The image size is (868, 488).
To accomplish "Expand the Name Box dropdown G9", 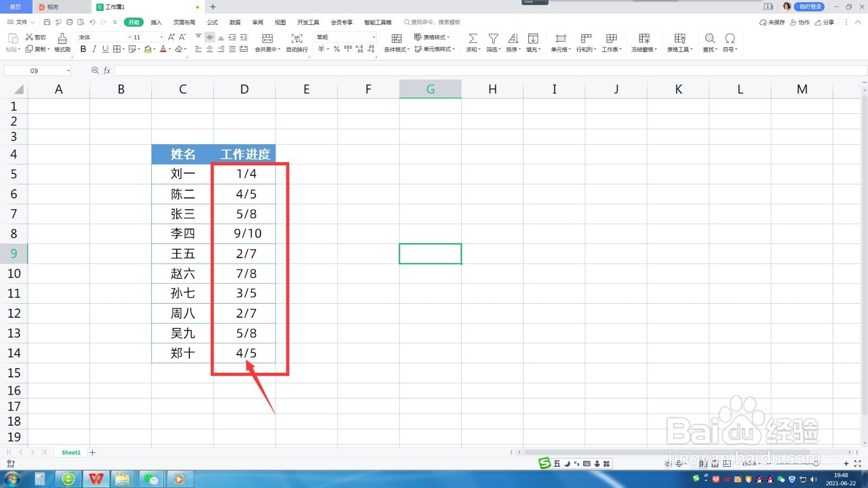I will (x=68, y=70).
